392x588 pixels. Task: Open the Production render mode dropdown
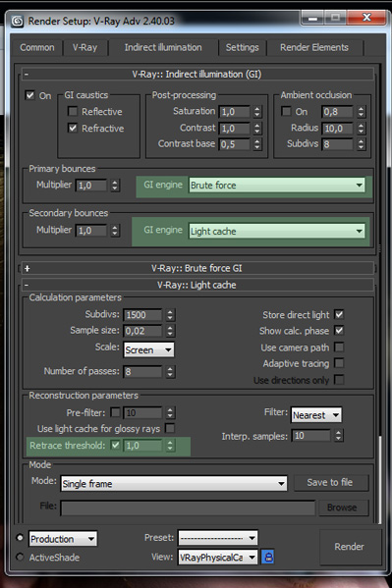(63, 539)
